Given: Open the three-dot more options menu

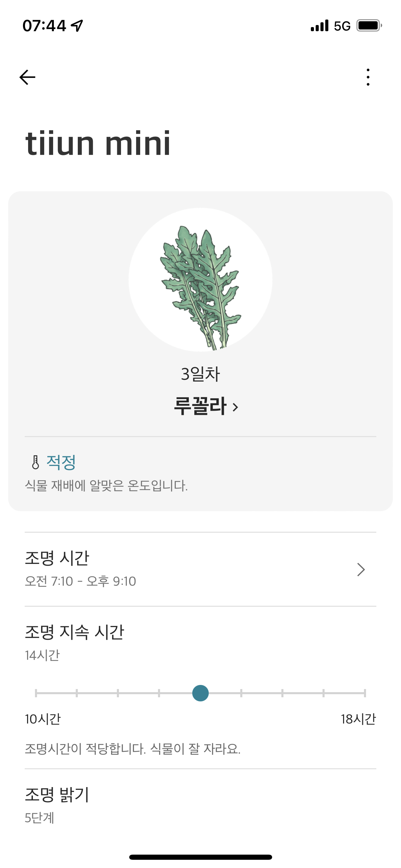Looking at the screenshot, I should pyautogui.click(x=368, y=77).
